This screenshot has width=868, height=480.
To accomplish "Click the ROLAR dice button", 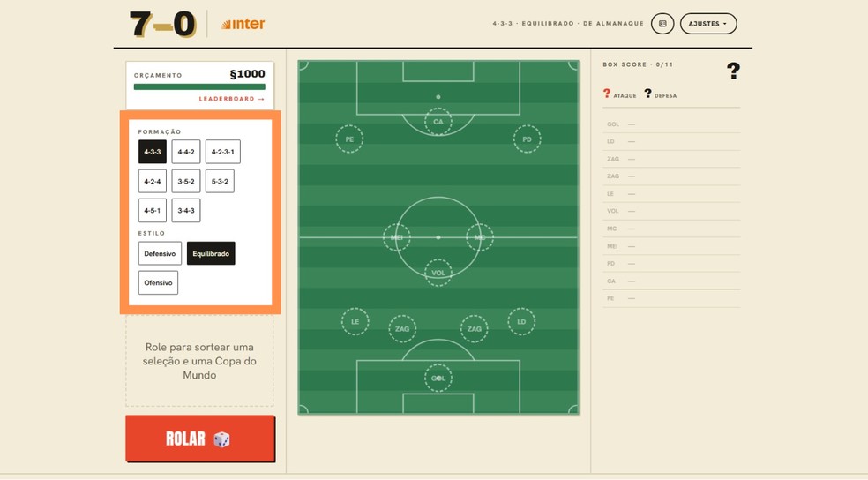I will click(x=200, y=439).
